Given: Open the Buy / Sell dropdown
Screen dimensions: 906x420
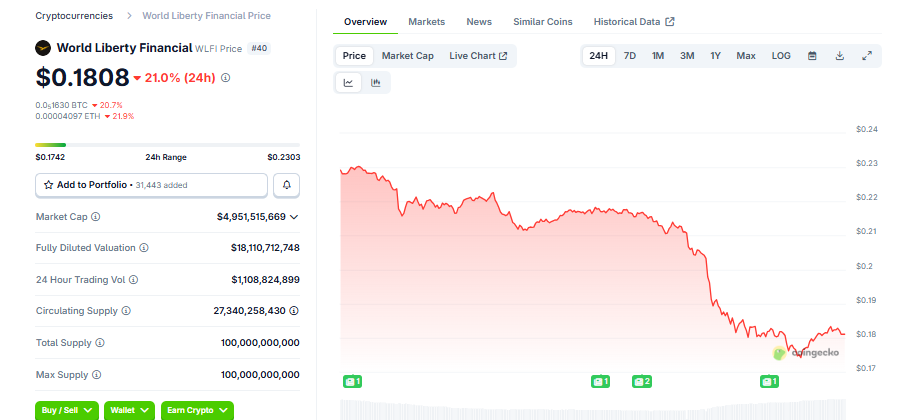Looking at the screenshot, I should pyautogui.click(x=67, y=410).
